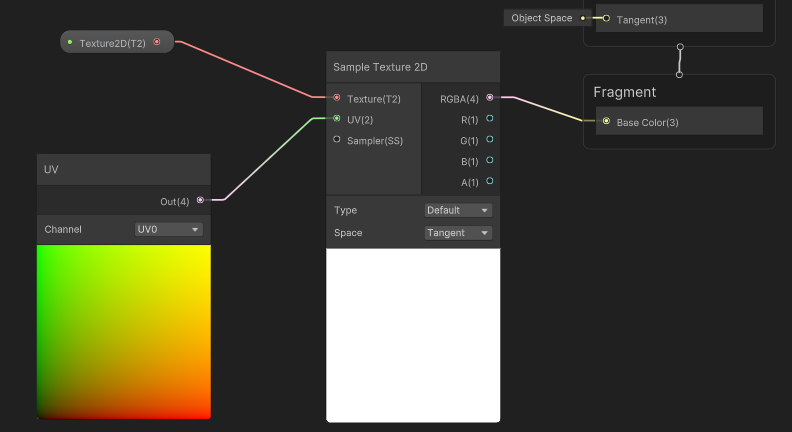Click the Vertex context bottom connector circle

tap(680, 46)
